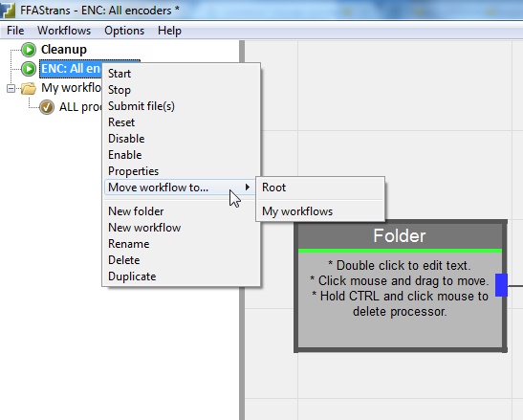Image resolution: width=523 pixels, height=420 pixels.
Task: Open the Move workflow to submenu arrow
Action: 247,188
